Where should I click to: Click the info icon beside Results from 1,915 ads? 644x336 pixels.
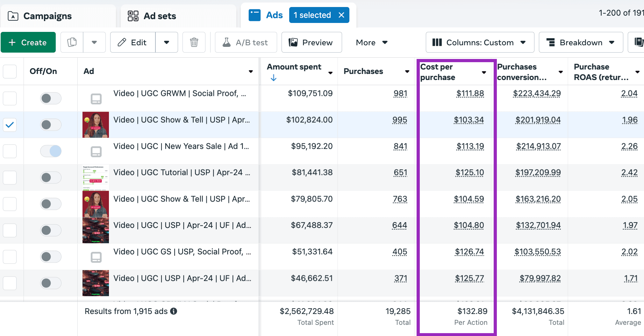[174, 311]
